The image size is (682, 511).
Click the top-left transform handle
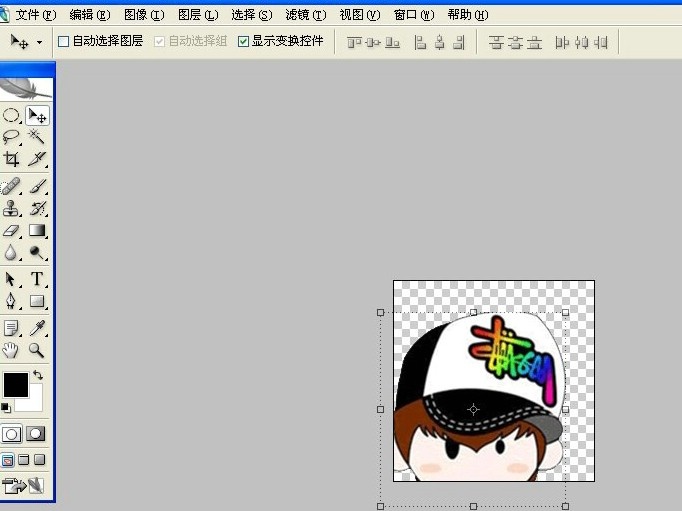pyautogui.click(x=381, y=312)
